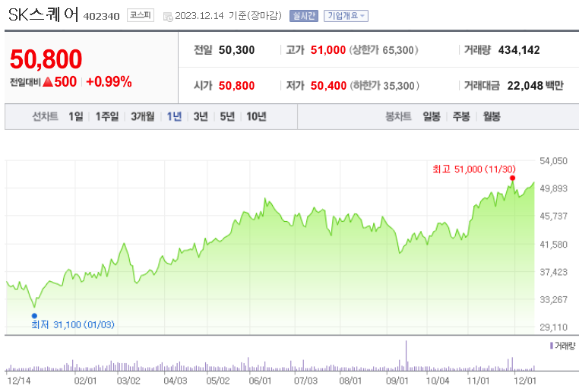
Task: Click the 실시간 button
Action: 303,16
